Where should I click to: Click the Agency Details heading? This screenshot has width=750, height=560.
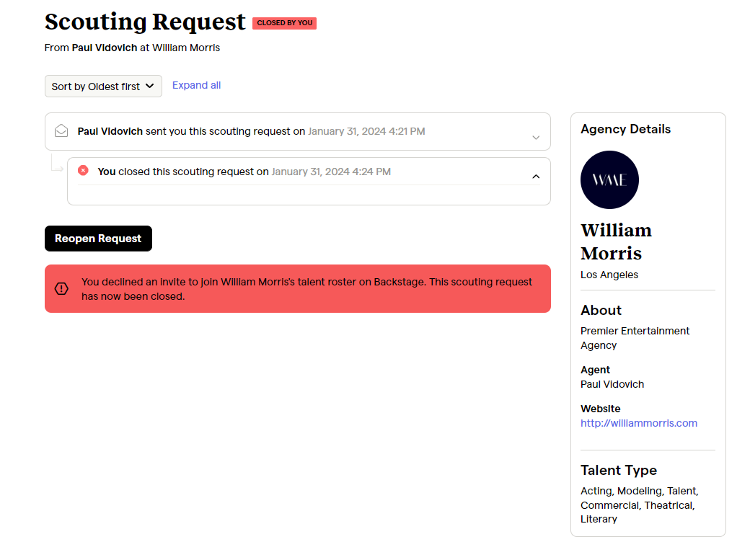click(x=625, y=129)
